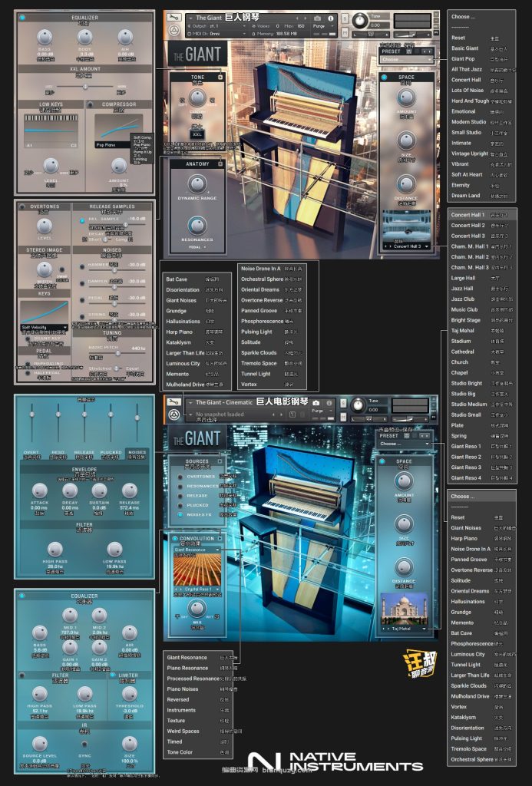Open wrench edit icon in The Giant header
This screenshot has width=532, height=786.
(174, 18)
